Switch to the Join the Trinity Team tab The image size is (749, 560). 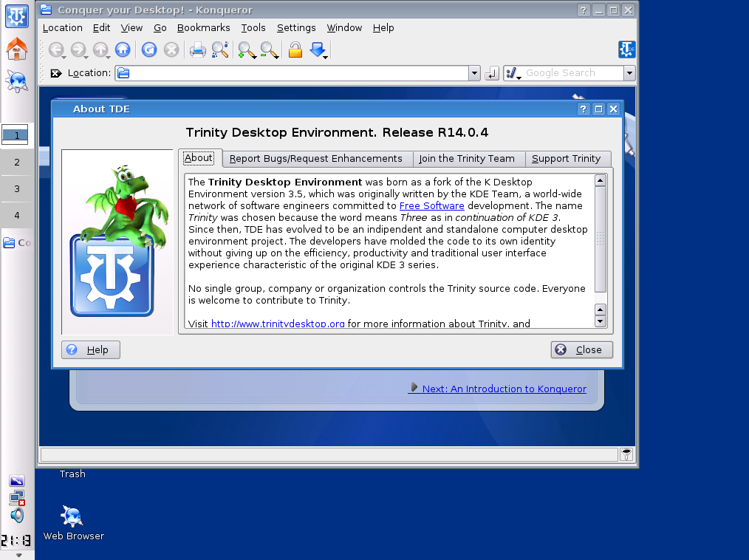coord(468,159)
